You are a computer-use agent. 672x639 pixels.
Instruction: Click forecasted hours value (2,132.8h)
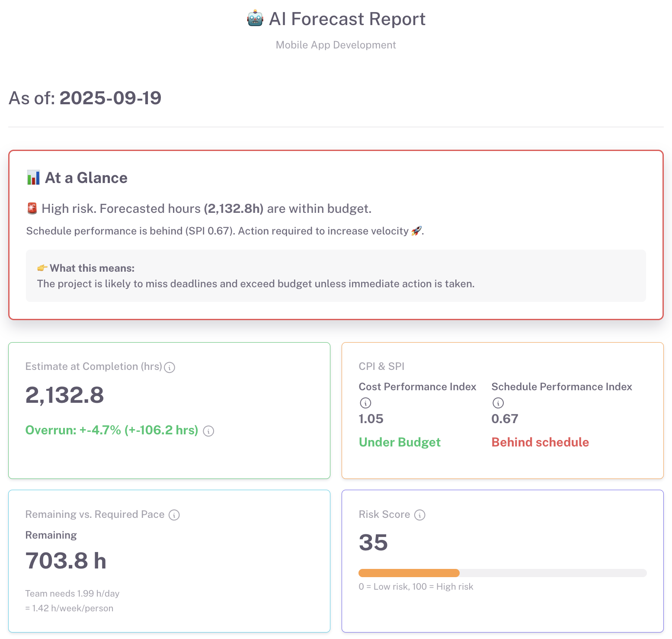pyautogui.click(x=234, y=209)
